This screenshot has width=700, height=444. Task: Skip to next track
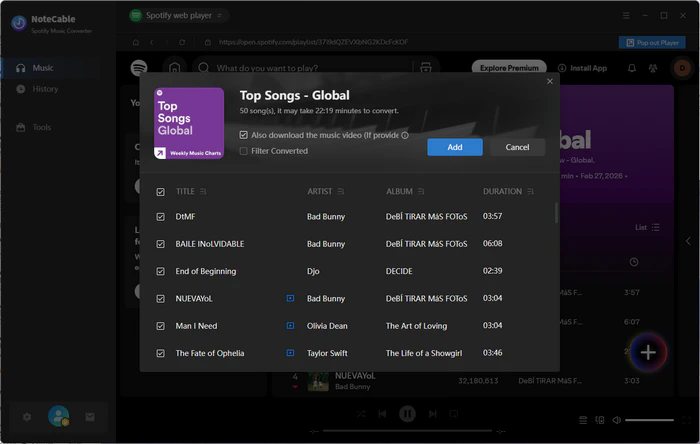coord(432,414)
